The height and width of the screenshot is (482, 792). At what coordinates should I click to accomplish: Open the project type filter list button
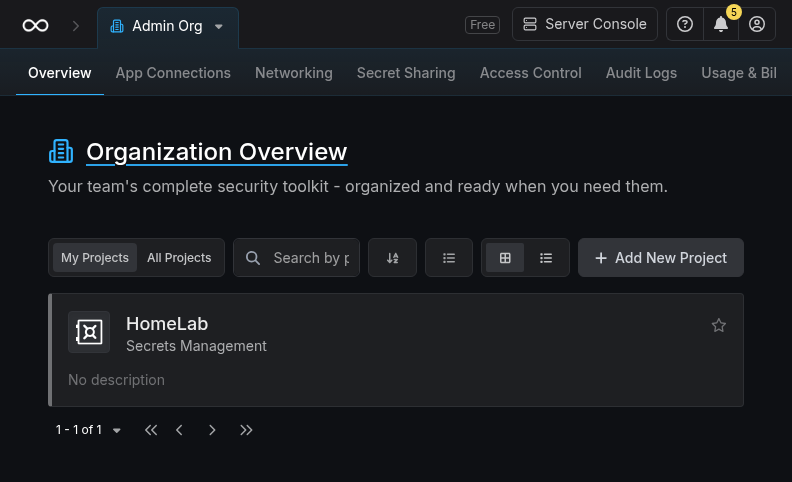449,258
